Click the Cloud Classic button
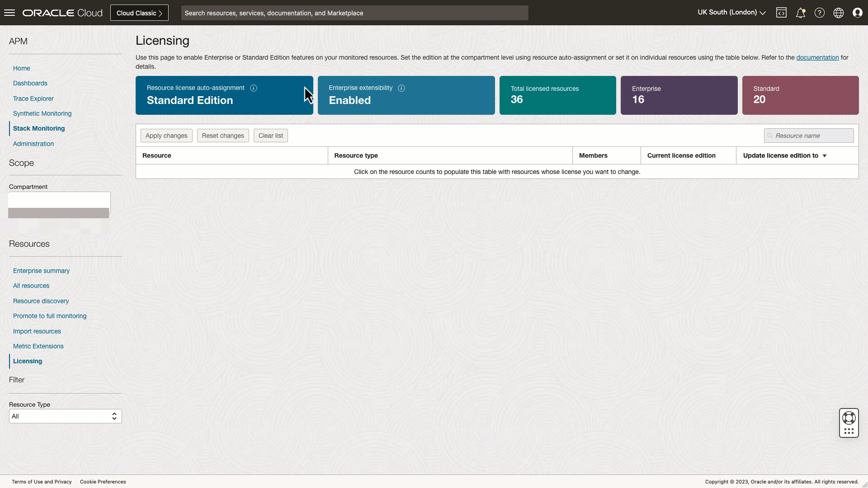The image size is (868, 488). click(139, 13)
